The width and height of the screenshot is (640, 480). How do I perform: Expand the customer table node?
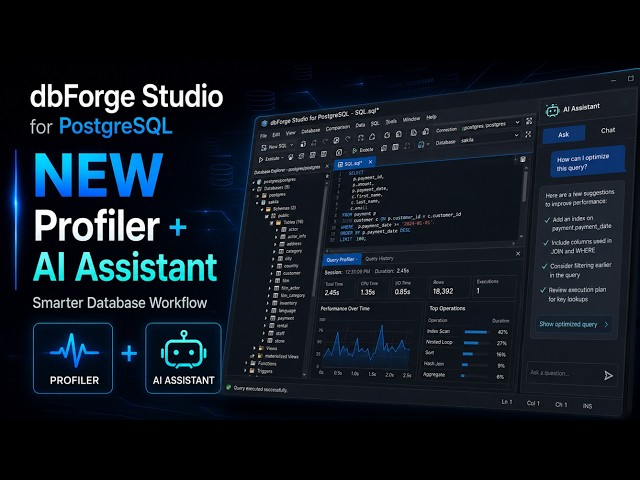click(x=273, y=274)
